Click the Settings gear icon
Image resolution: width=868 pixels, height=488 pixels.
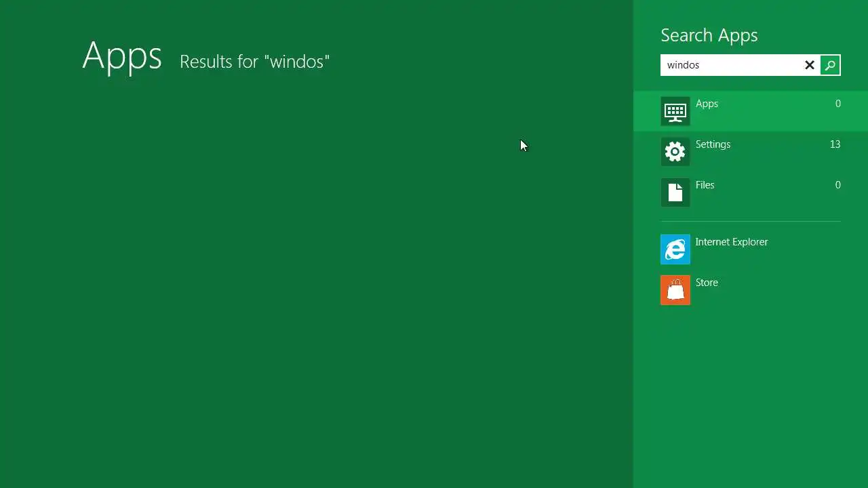coord(675,152)
